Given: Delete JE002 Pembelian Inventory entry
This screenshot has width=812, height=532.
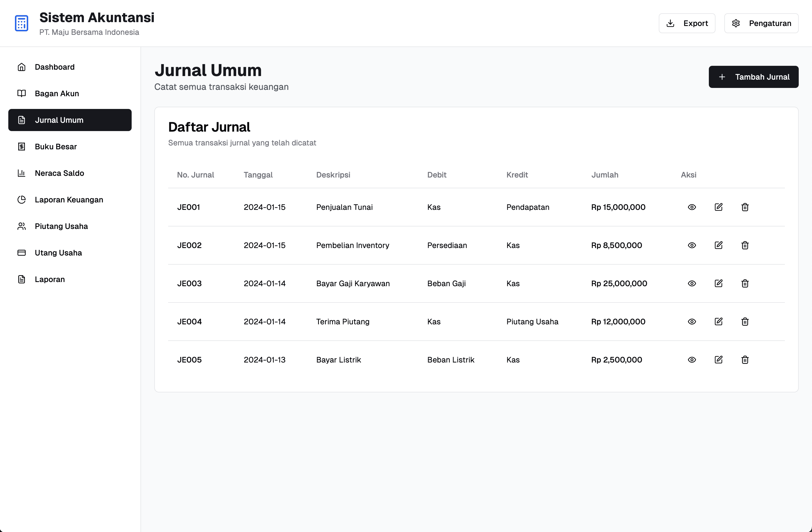Looking at the screenshot, I should coord(745,245).
